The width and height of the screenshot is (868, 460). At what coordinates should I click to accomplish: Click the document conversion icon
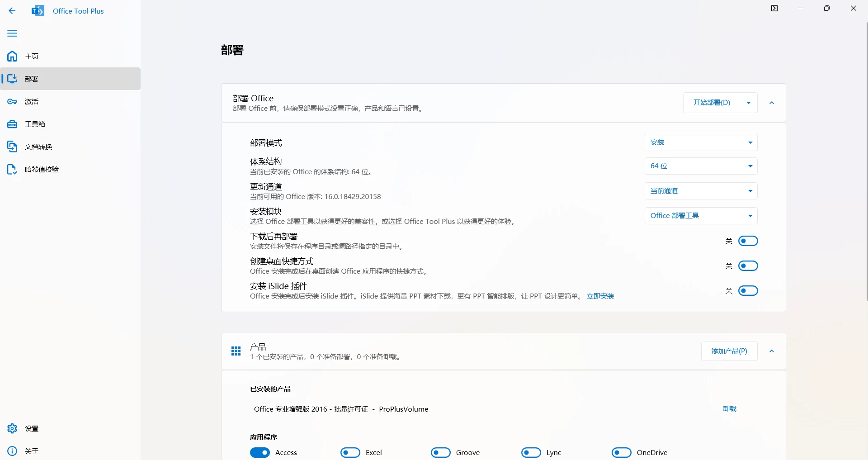[12, 147]
